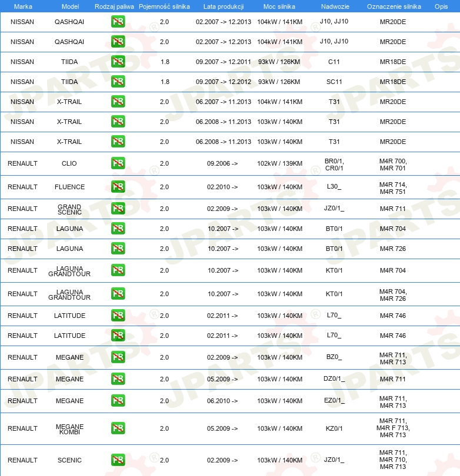The image size is (460, 476).
Task: Click the body code cell 'SC11'
Action: [334, 82]
